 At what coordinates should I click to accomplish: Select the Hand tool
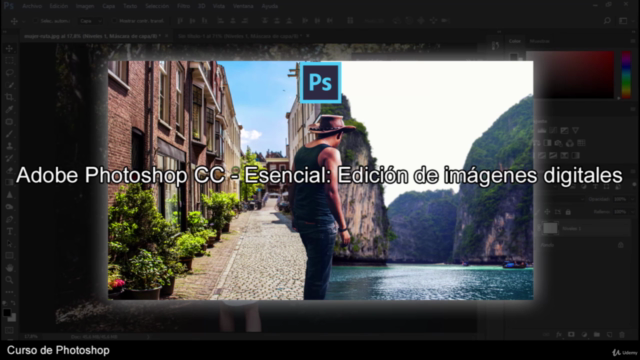pyautogui.click(x=9, y=268)
